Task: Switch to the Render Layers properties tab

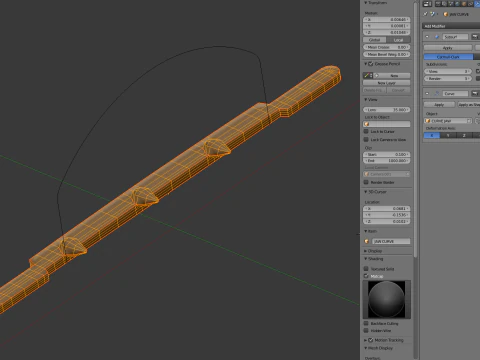Action: click(444, 4)
